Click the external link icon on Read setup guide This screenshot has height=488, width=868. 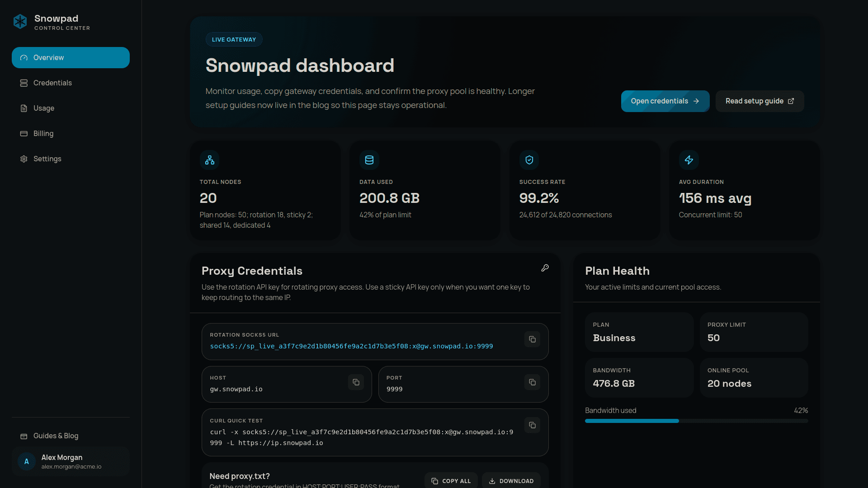[791, 101]
